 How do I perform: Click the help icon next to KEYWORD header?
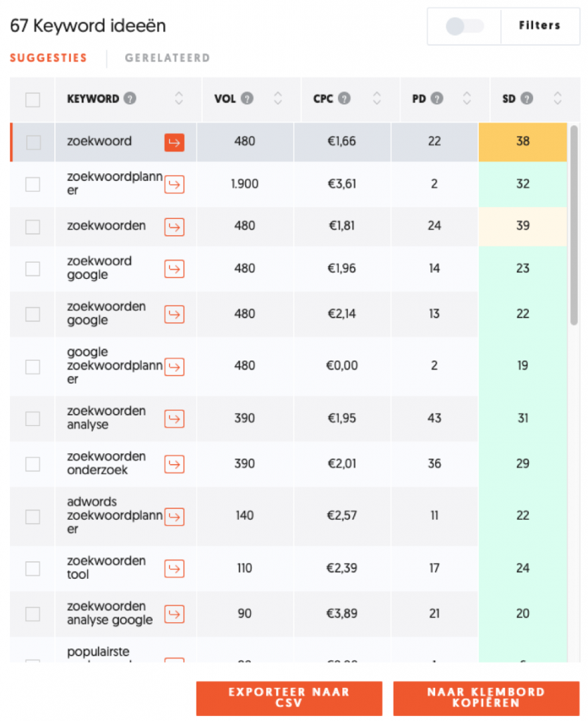[x=130, y=99]
